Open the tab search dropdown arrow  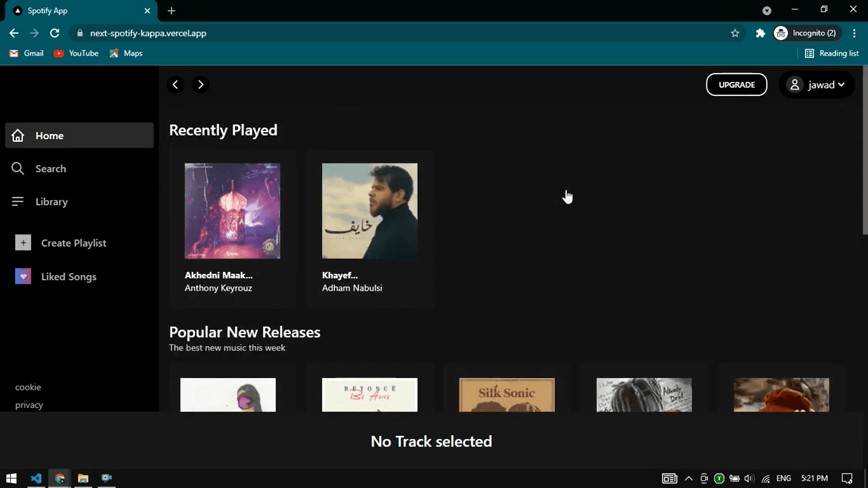767,11
